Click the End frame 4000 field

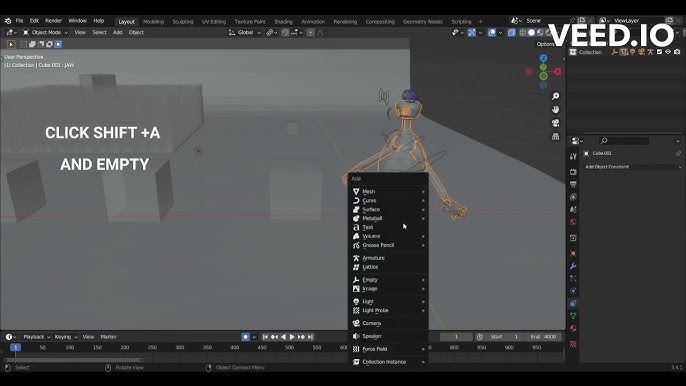(x=544, y=337)
